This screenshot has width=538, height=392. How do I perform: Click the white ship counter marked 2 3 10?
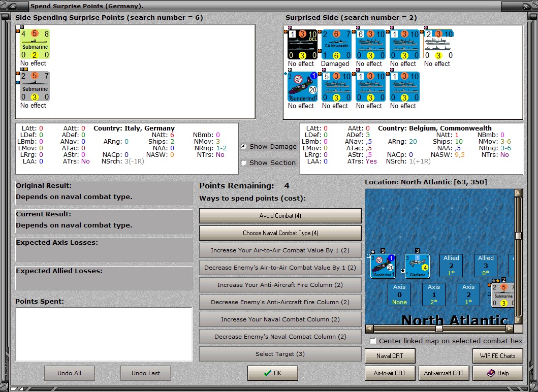tap(438, 45)
